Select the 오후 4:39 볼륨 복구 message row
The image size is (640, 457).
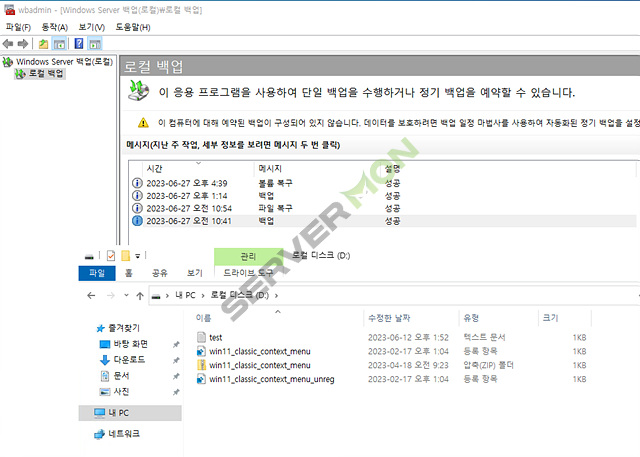(383, 183)
